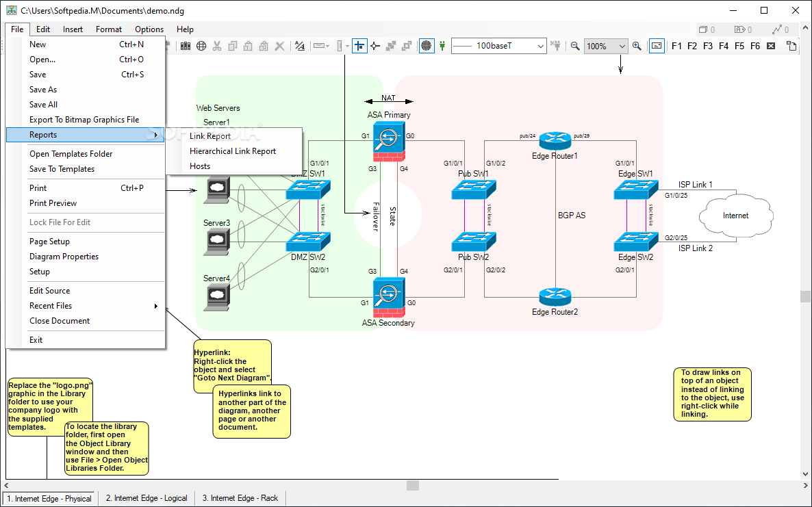Open the Edit menu
Screen dimensions: 812x507
[x=44, y=29]
